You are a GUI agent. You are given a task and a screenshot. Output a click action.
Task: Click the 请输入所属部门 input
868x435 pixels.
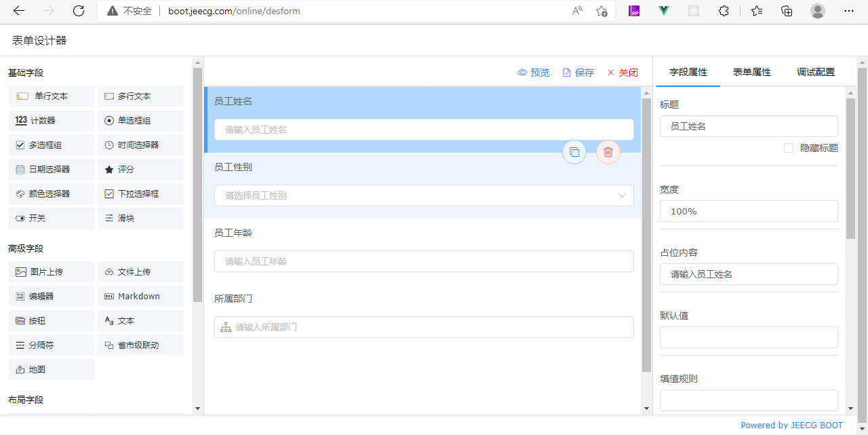tap(424, 327)
